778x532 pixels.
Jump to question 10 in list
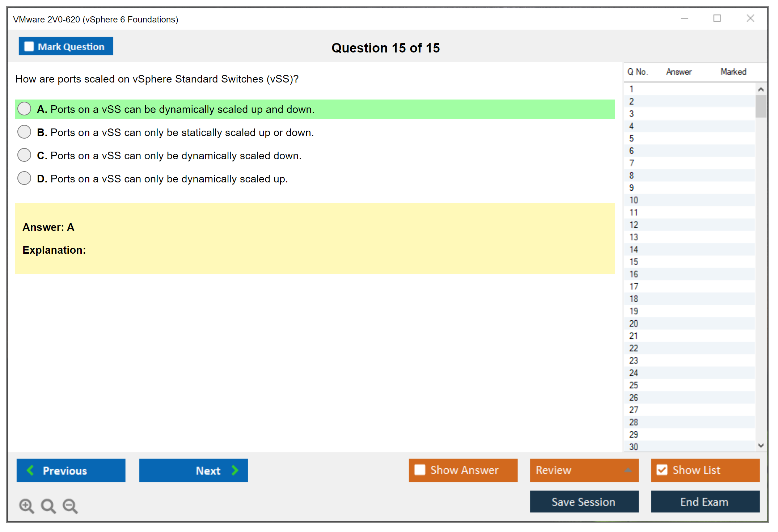[634, 200]
